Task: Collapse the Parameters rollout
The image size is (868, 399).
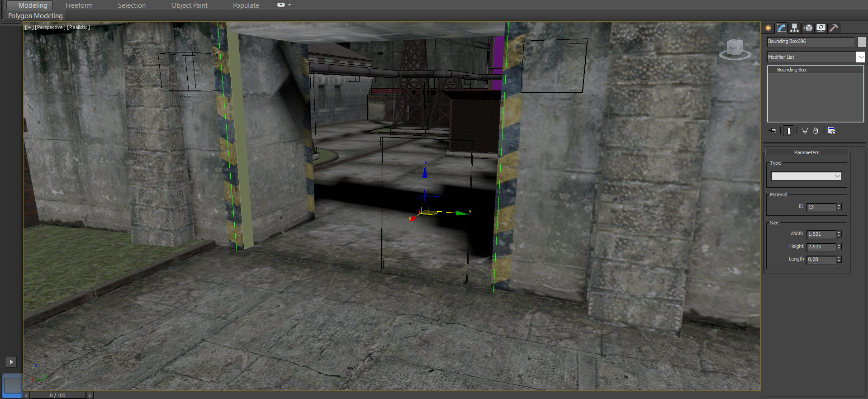Action: [x=806, y=152]
